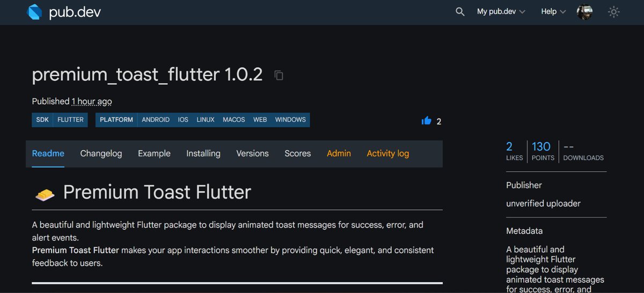Switch to the Readme tab
Image resolution: width=644 pixels, height=293 pixels.
pos(48,153)
